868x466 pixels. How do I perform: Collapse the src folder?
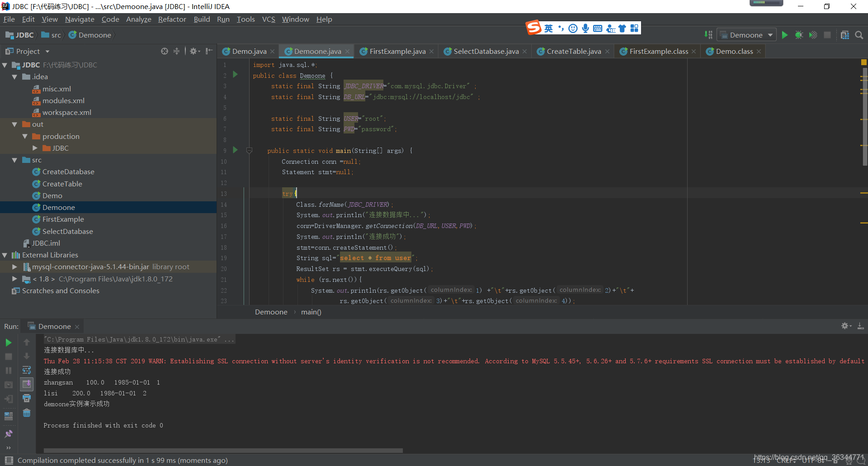tap(15, 160)
